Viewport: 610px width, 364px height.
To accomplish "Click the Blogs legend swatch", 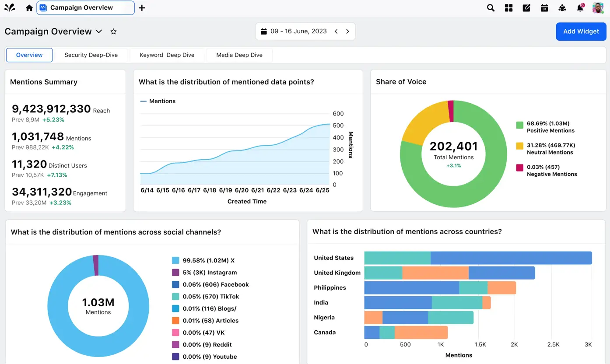I will tap(175, 308).
